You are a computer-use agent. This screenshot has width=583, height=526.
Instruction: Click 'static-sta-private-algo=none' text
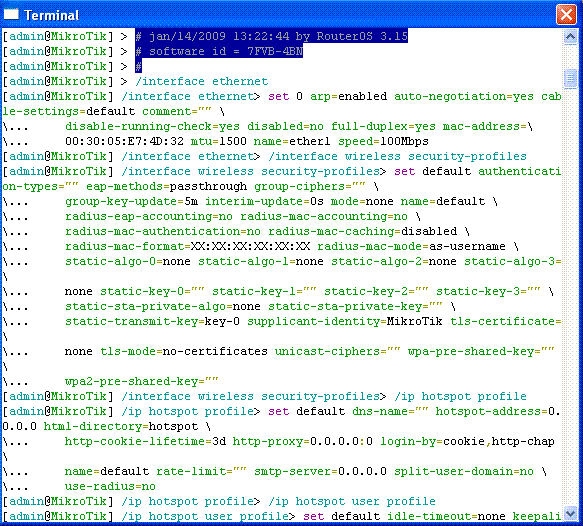[x=162, y=306]
